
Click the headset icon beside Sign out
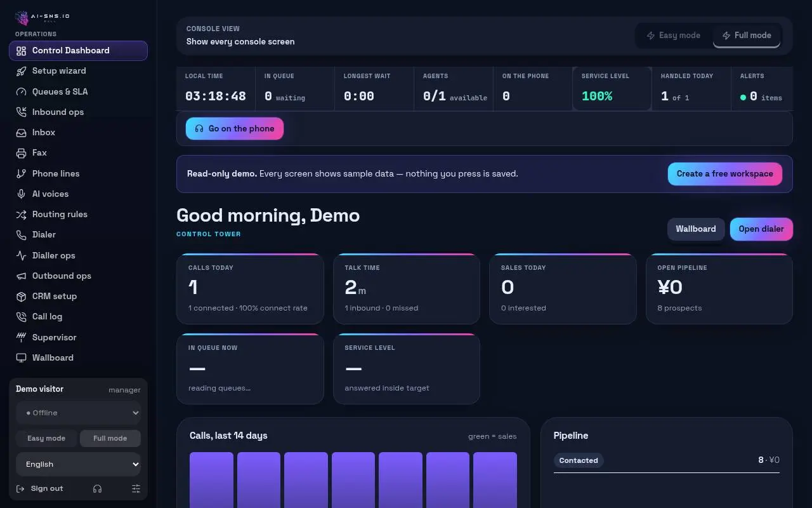(x=97, y=488)
